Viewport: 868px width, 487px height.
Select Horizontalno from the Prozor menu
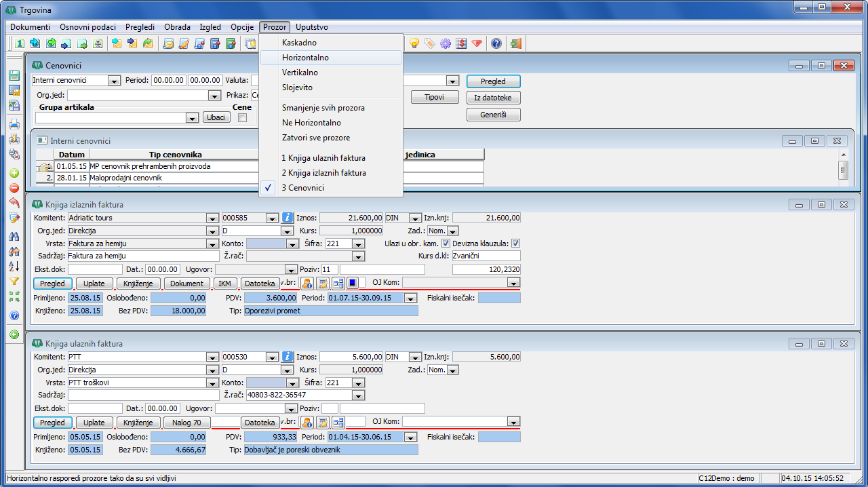[305, 58]
